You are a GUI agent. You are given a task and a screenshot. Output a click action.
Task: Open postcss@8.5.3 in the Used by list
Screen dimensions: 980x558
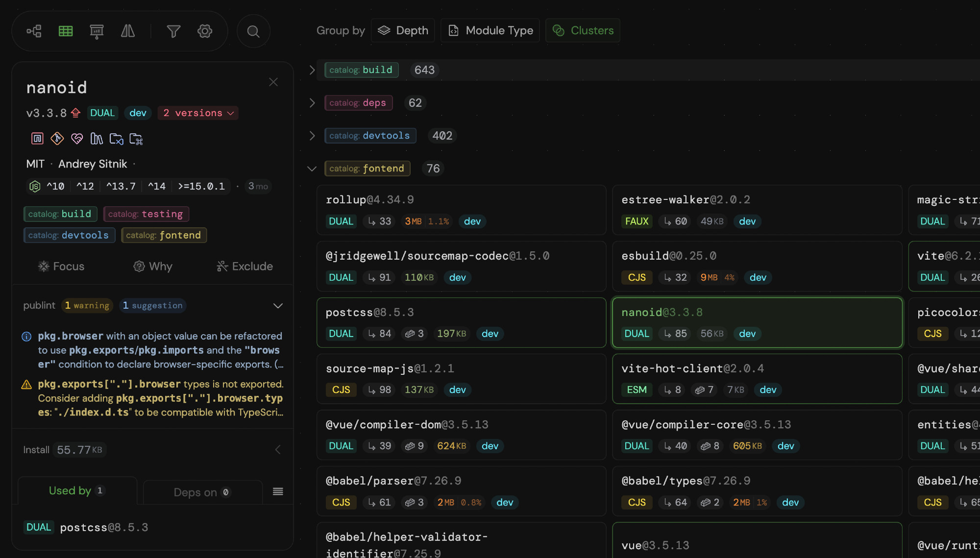click(x=104, y=528)
